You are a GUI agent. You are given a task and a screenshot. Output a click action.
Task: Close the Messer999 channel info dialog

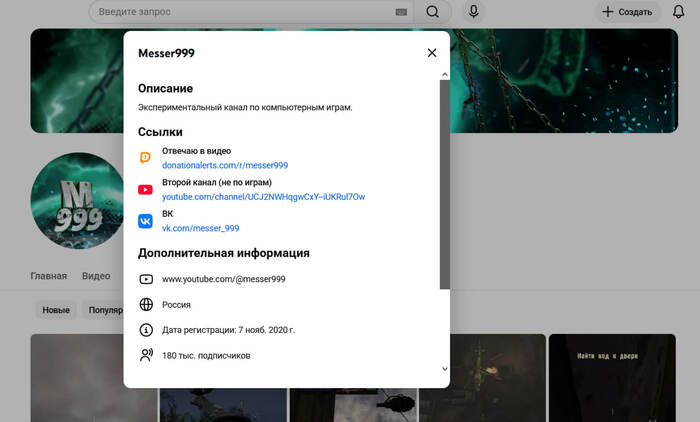(432, 53)
